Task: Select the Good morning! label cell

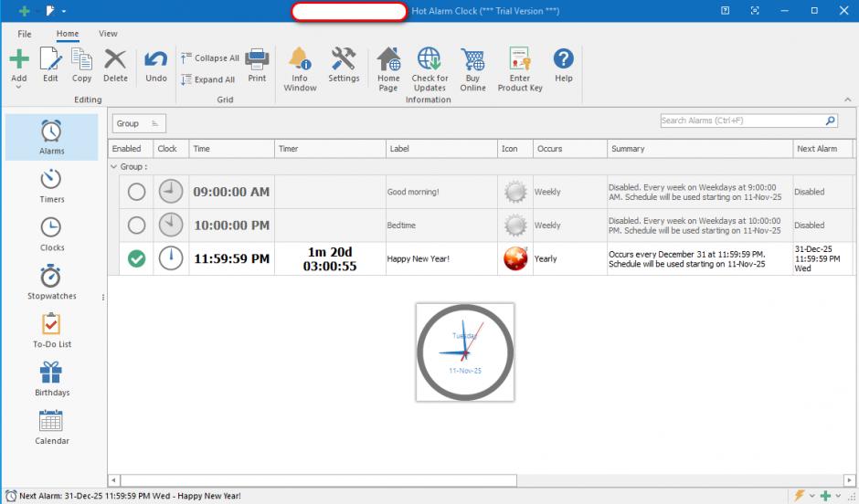Action: pos(441,192)
